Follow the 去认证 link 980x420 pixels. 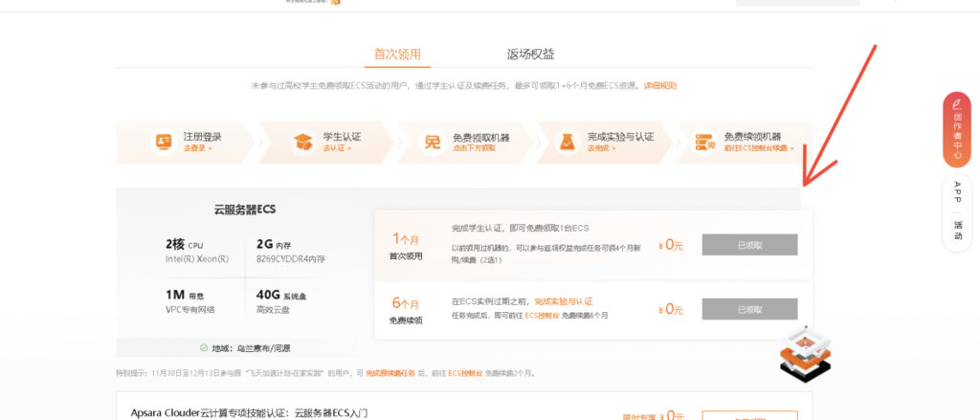point(337,148)
